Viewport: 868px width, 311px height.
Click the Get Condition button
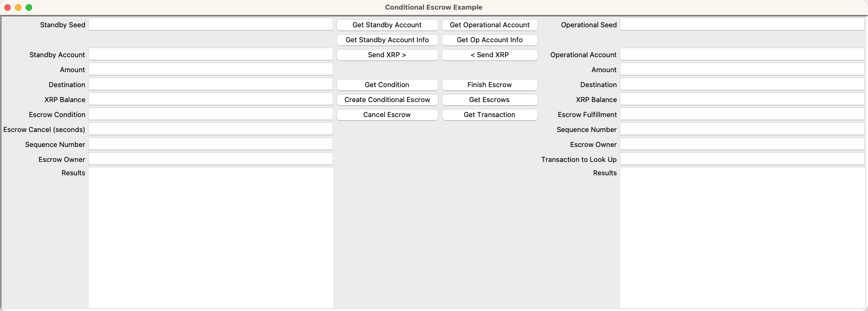(387, 84)
